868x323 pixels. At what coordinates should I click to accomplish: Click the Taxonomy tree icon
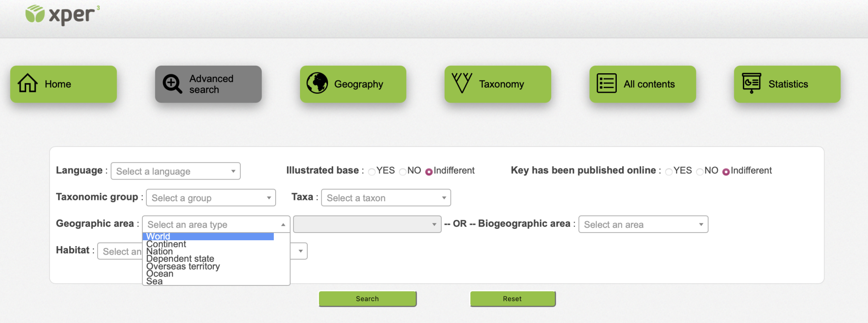(462, 83)
